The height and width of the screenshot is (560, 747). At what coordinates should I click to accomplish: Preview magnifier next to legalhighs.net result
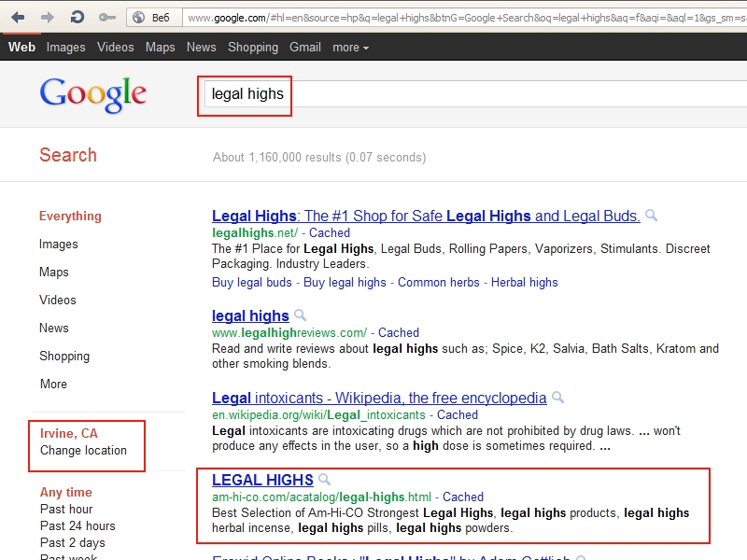(x=651, y=216)
